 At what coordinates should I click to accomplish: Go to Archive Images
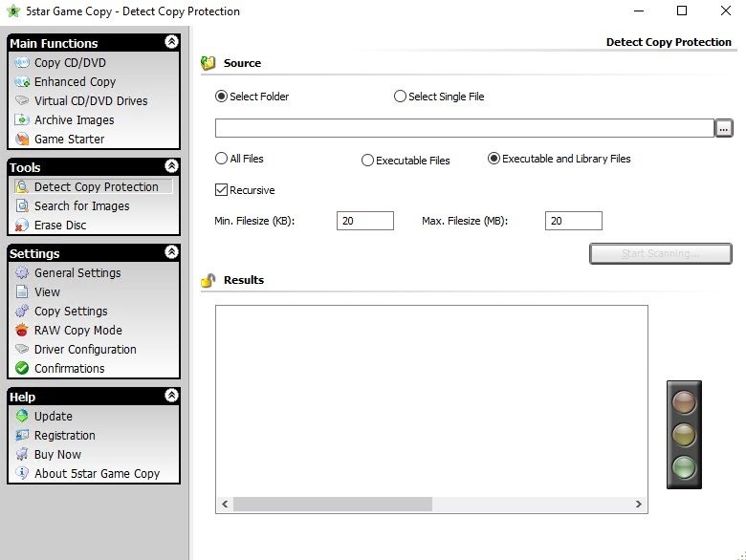point(75,119)
